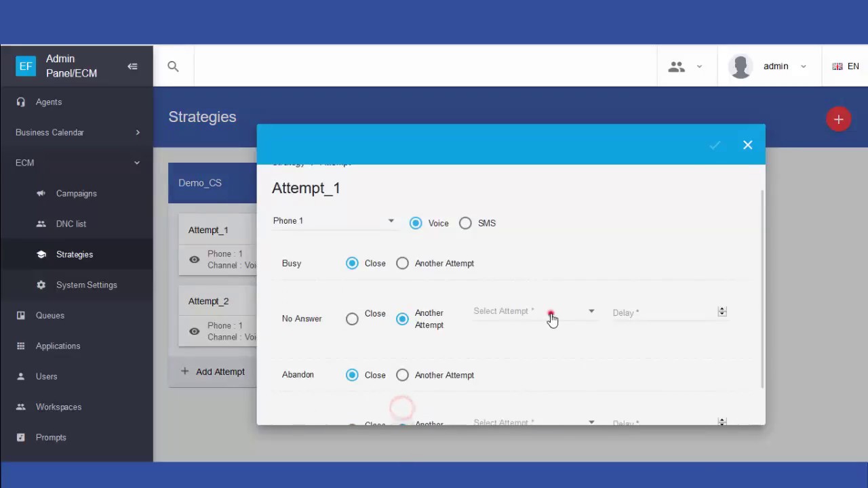Collapse the sidebar menu toggle icon
This screenshot has height=488, width=868.
point(132,66)
